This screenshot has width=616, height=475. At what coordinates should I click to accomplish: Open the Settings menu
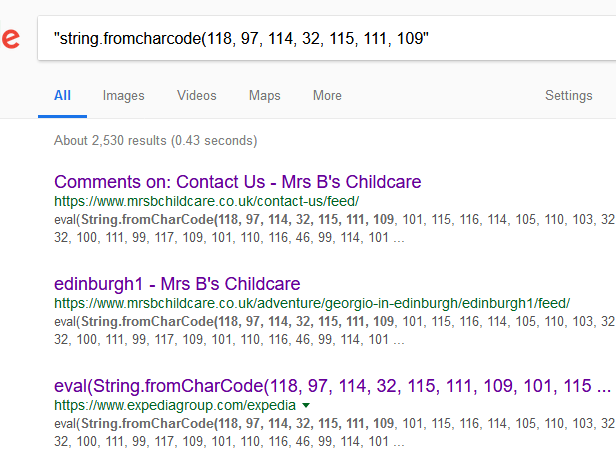568,95
